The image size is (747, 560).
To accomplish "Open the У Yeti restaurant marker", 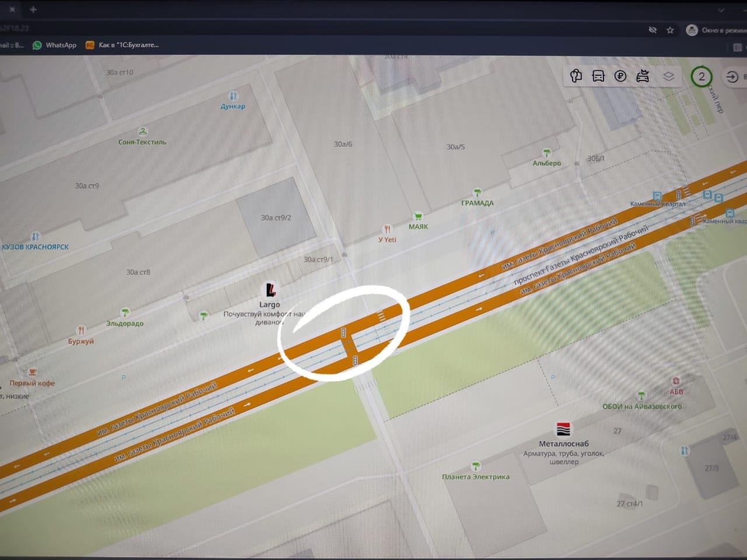I will 387,230.
